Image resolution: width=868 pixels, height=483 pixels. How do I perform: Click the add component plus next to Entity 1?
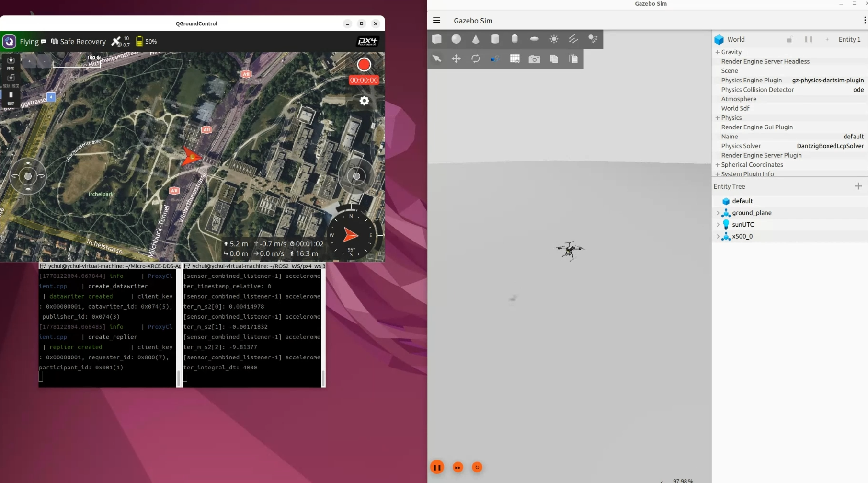point(827,39)
